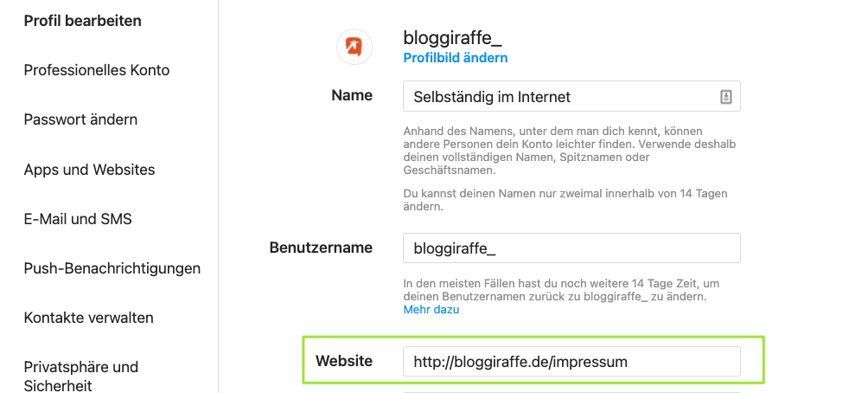Select Kontakte verwalten in the sidebar
Screen dimensions: 868x393
coord(89,318)
